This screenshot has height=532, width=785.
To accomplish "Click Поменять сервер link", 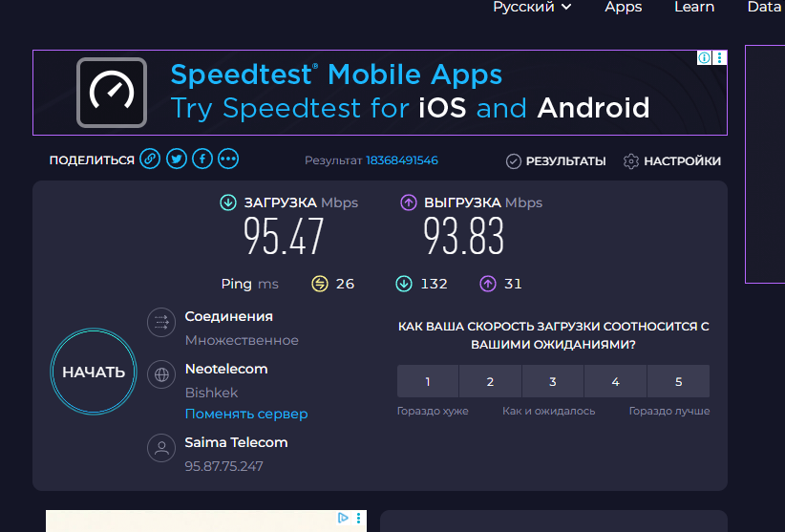I will pyautogui.click(x=246, y=415).
